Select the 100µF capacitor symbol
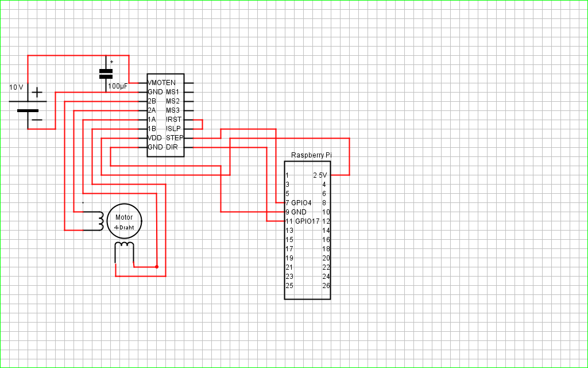Viewport: 588px width, 368px height. click(x=106, y=74)
